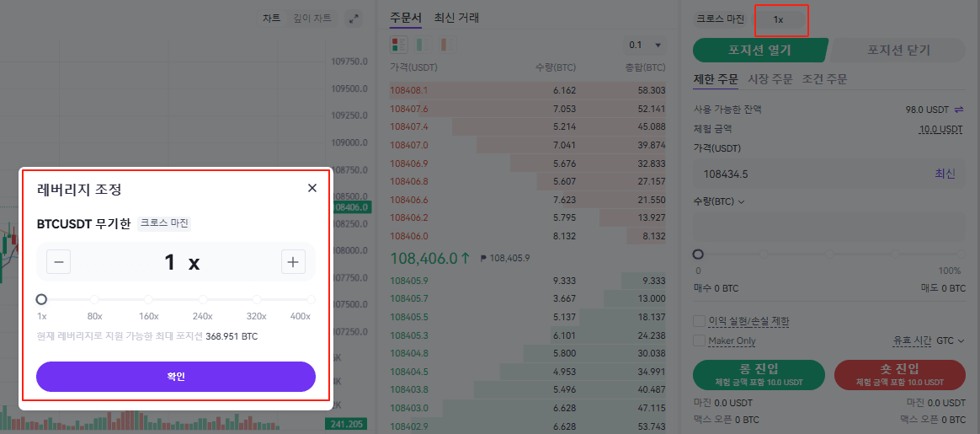
Task: Expand the chart to fullscreen
Action: tap(354, 18)
